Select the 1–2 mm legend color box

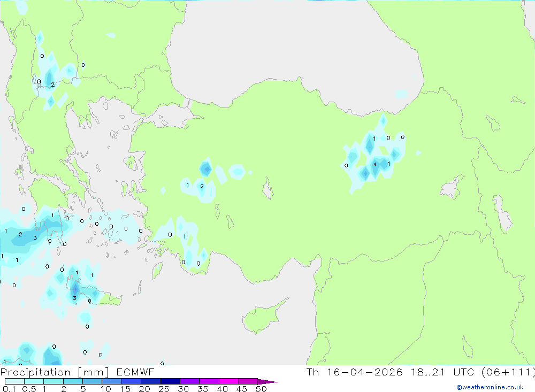53,381
